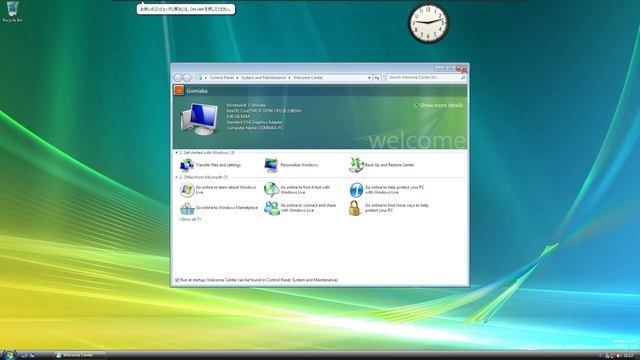Image resolution: width=640 pixels, height=360 pixels.
Task: Select 'Transfer files and settings' text
Action: coord(218,165)
